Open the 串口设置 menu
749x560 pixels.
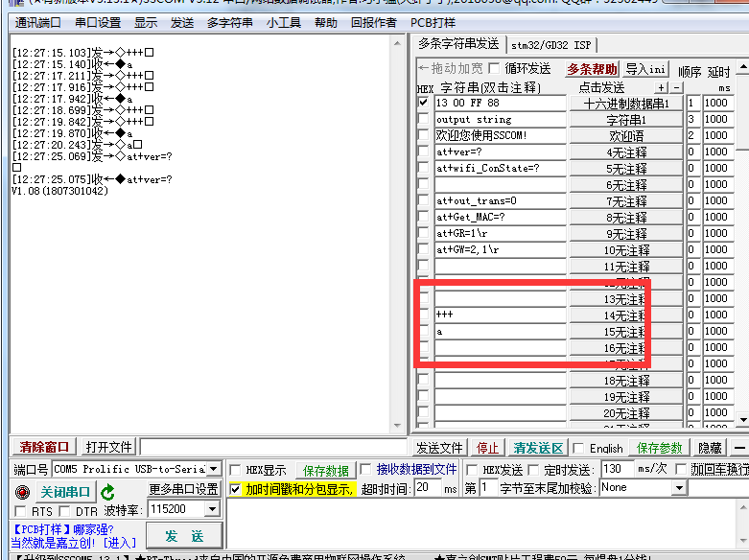point(98,22)
